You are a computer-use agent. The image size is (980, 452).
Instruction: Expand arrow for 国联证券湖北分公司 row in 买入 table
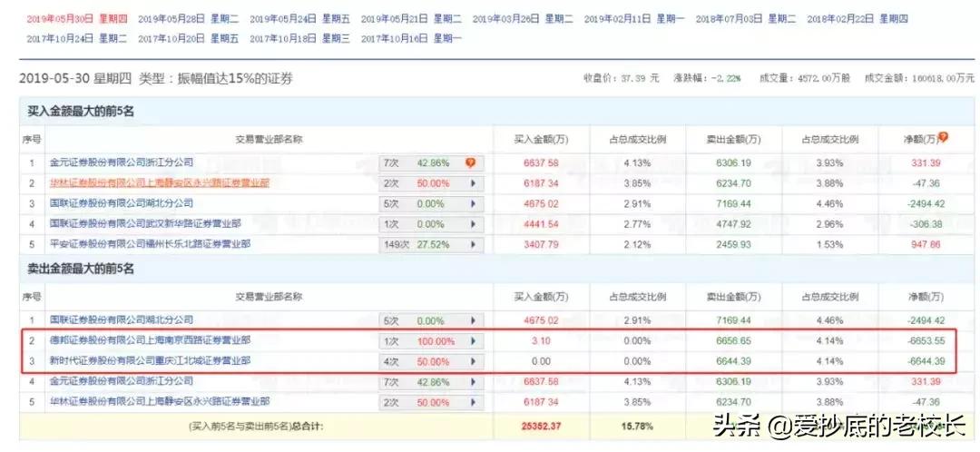click(473, 204)
